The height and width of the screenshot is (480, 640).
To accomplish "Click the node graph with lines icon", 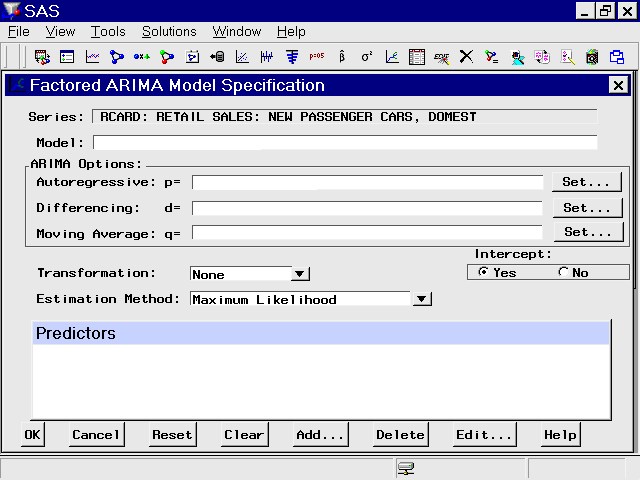I will (x=492, y=57).
